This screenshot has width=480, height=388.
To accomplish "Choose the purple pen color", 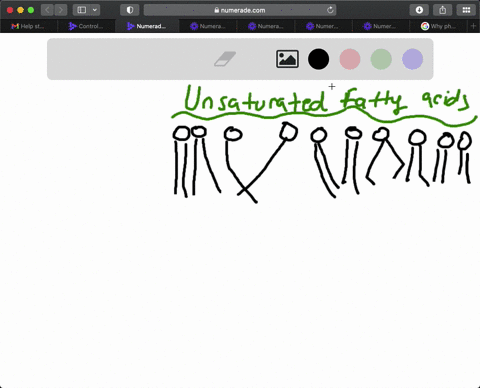I will coord(412,59).
